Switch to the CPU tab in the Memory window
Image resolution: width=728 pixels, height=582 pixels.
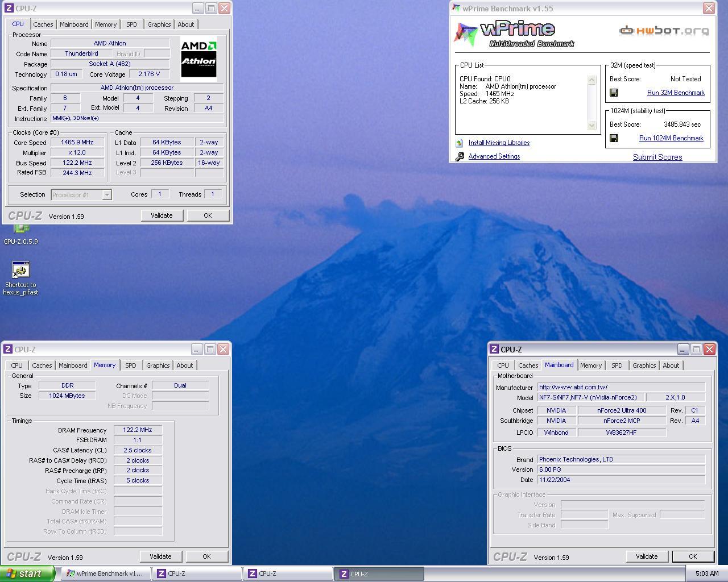pyautogui.click(x=17, y=365)
